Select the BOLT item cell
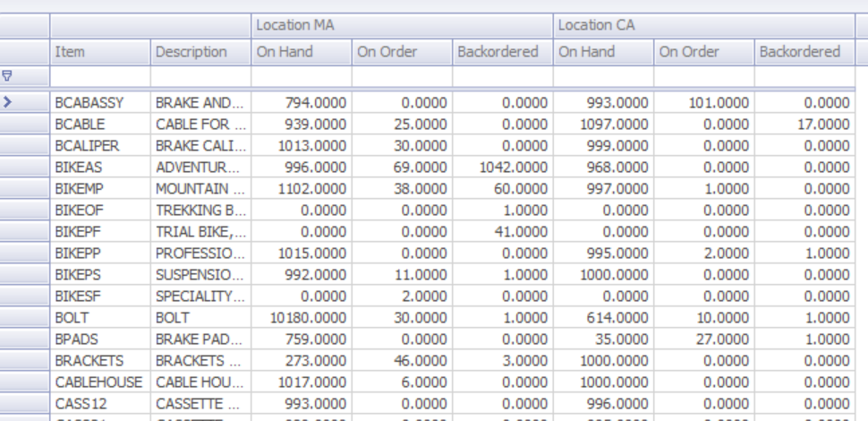The height and width of the screenshot is (421, 868). pyautogui.click(x=100, y=318)
